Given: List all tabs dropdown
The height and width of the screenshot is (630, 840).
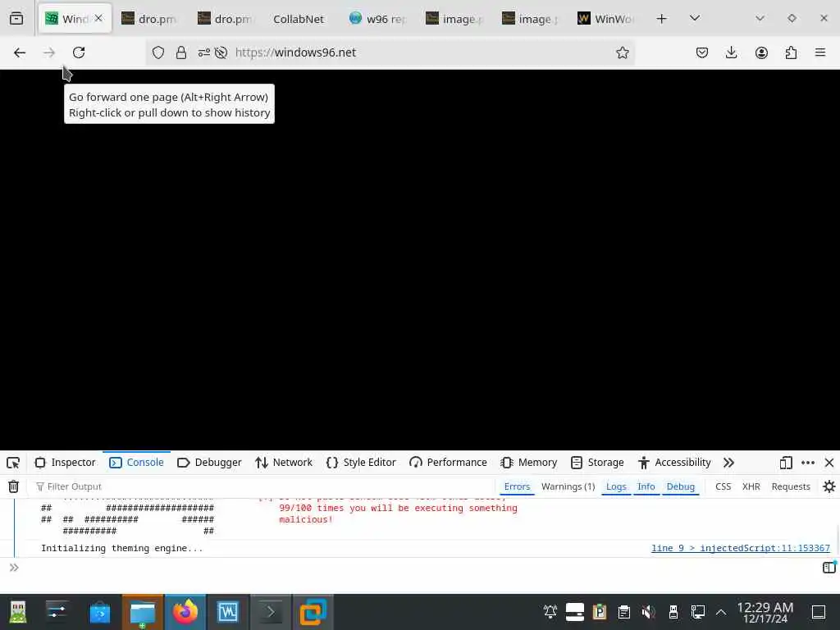Looking at the screenshot, I should click(695, 19).
